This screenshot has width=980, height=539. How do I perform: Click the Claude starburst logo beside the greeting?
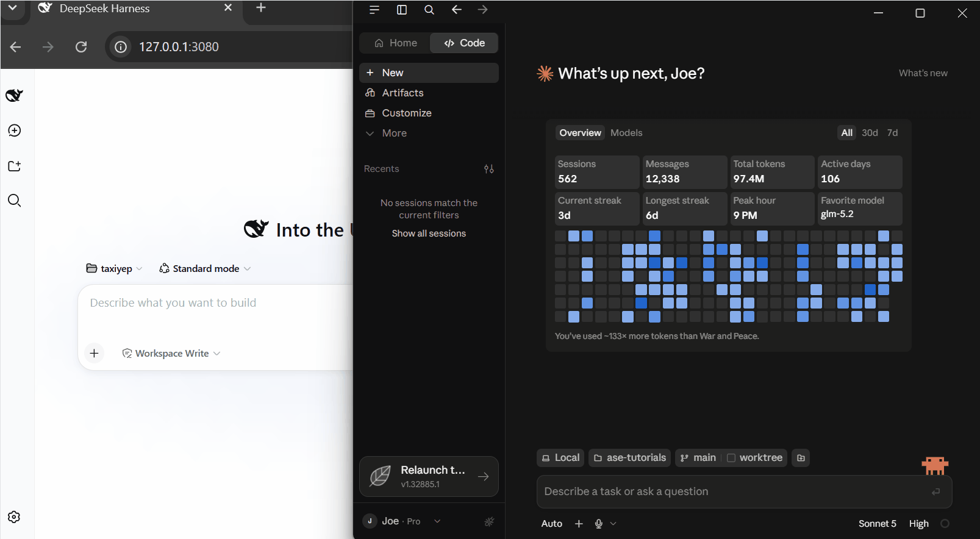click(545, 74)
